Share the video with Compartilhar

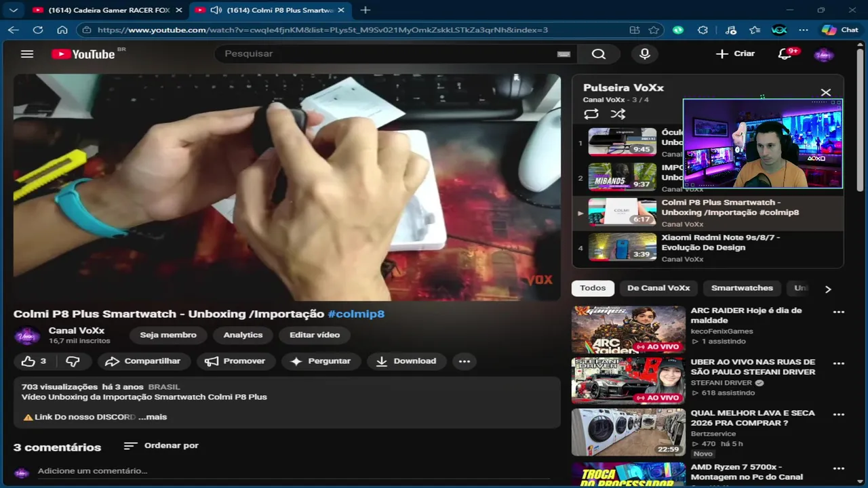tap(144, 361)
